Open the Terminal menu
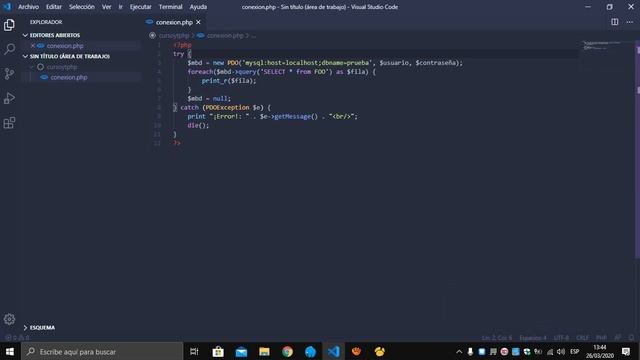The width and height of the screenshot is (640, 360). (170, 7)
